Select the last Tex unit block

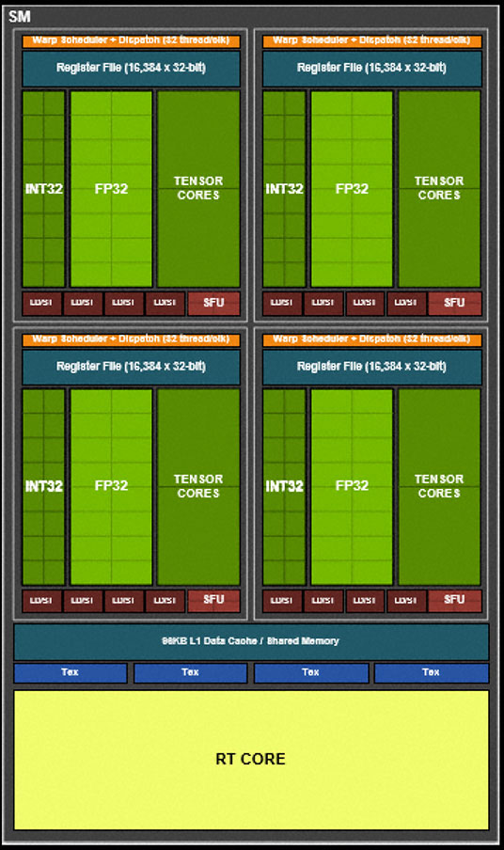pos(432,672)
